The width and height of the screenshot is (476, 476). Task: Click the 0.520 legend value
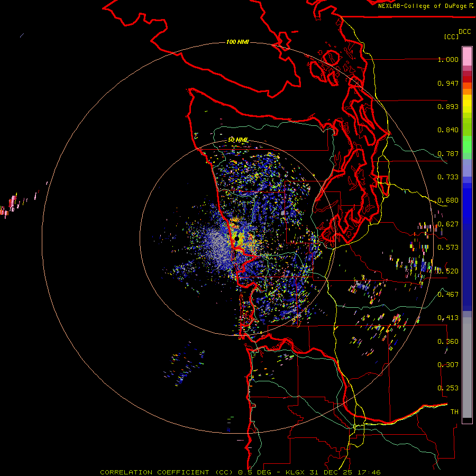(x=448, y=271)
